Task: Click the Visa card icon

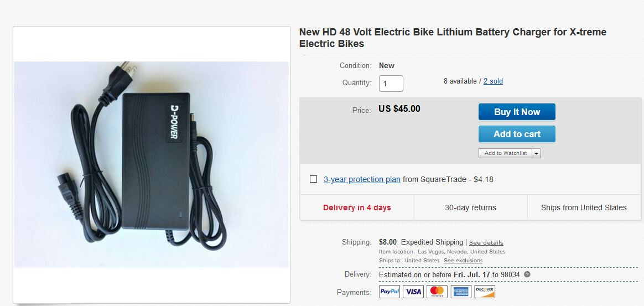Action: [x=413, y=292]
